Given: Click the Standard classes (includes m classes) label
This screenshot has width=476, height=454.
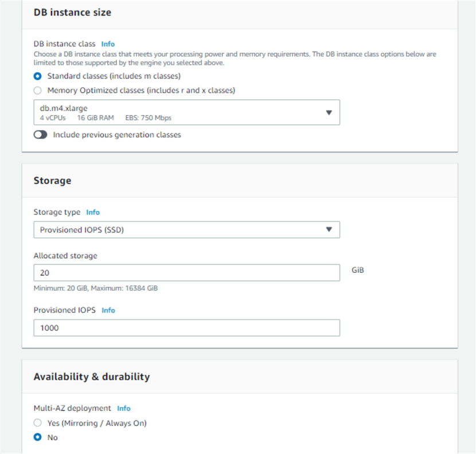Looking at the screenshot, I should click(114, 76).
